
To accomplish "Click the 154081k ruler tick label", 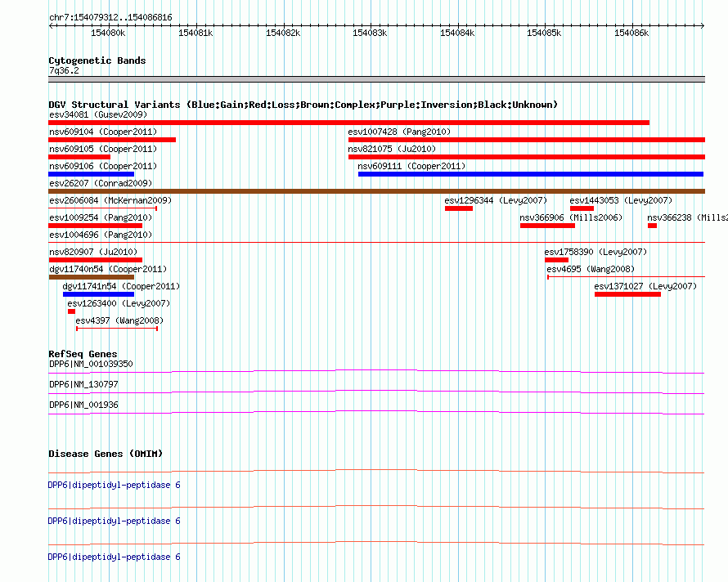I will [195, 33].
